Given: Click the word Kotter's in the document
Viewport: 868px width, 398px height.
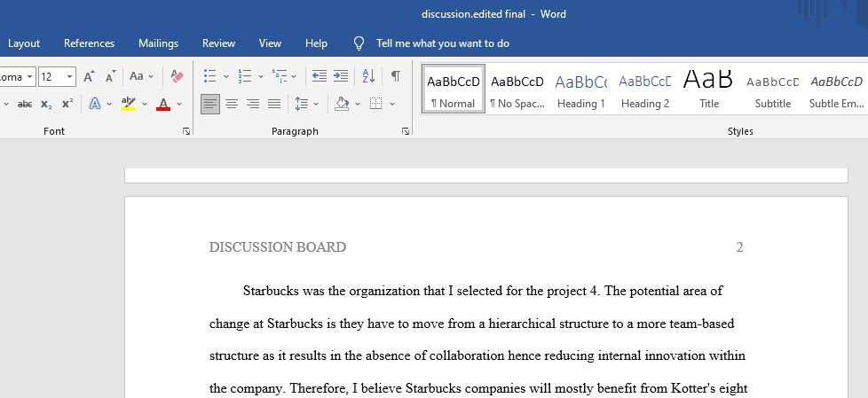Looking at the screenshot, I should [692, 388].
